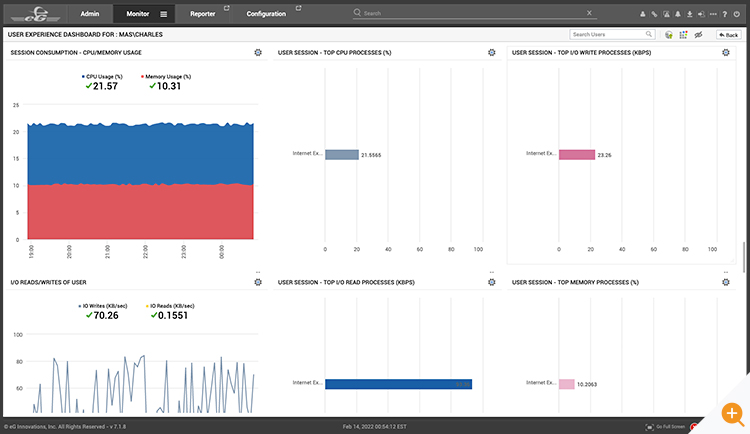The image size is (750, 434).
Task: Click the download icon in top bar
Action: click(x=690, y=14)
